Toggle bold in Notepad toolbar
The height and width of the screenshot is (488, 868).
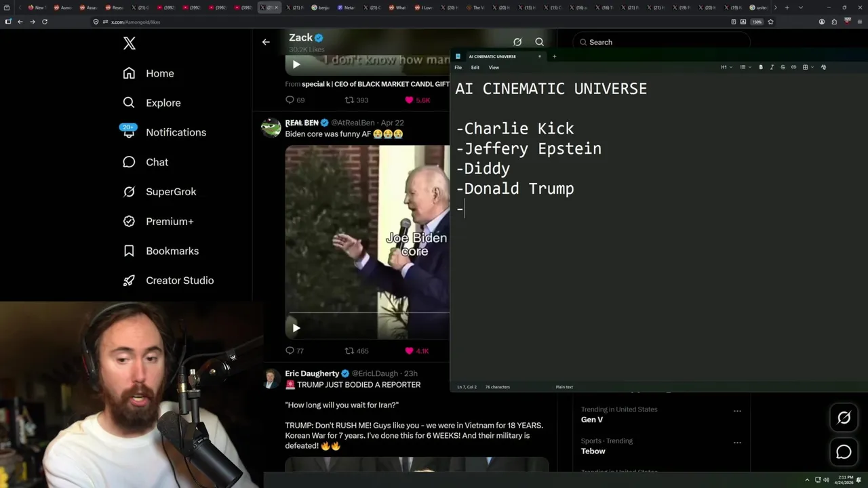pos(761,67)
